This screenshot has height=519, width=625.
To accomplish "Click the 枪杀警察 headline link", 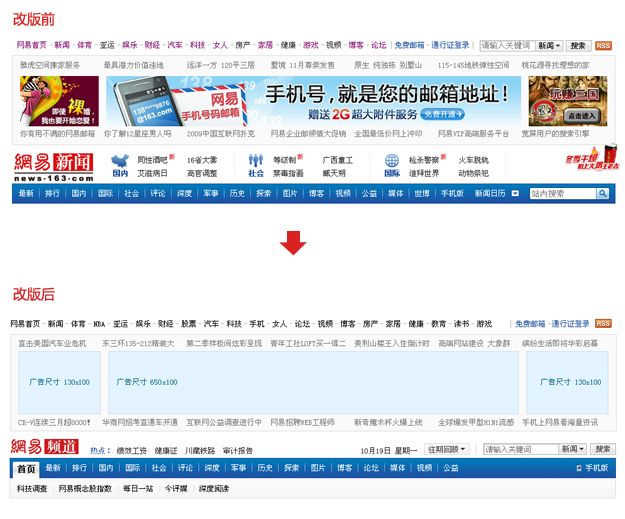I will (x=424, y=160).
